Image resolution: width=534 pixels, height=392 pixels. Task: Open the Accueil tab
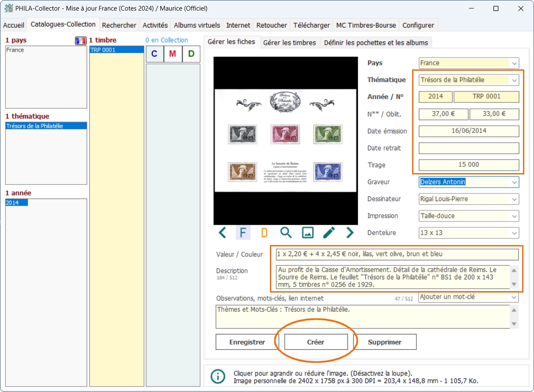pos(14,25)
